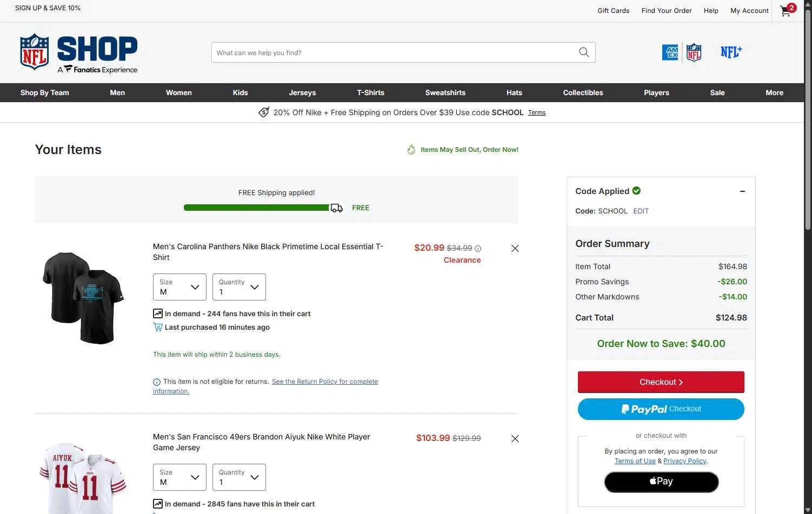Open the Sale menu
The height and width of the screenshot is (514, 812).
coord(717,92)
